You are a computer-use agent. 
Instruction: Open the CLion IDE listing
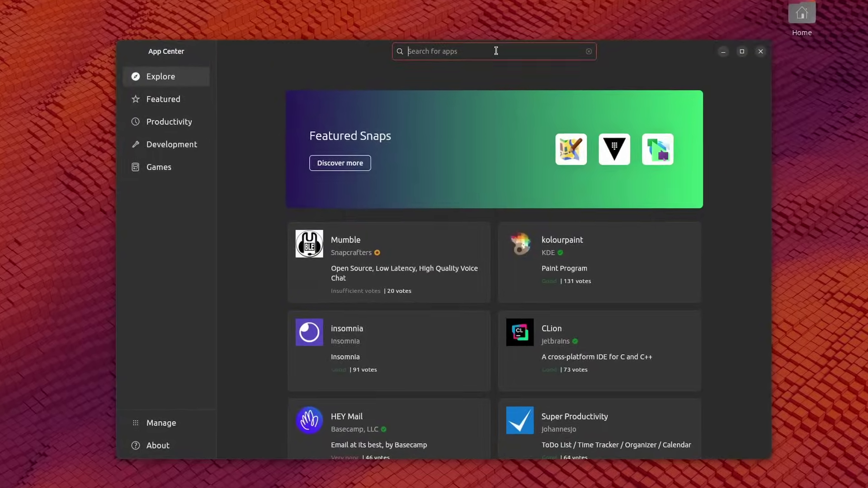599,351
